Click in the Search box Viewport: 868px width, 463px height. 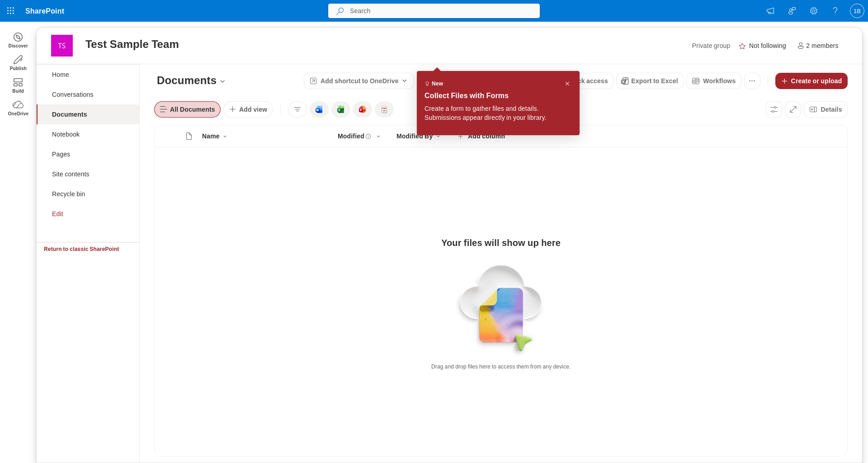[x=434, y=11]
